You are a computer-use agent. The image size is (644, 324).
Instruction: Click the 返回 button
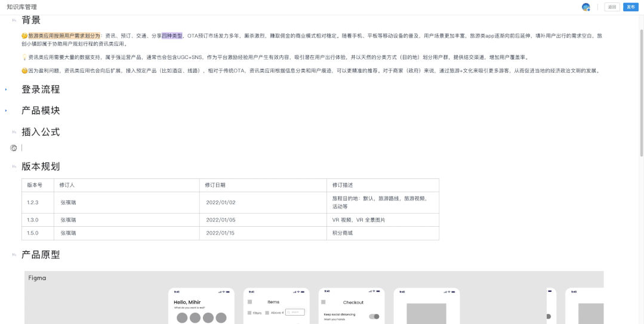[x=612, y=7]
